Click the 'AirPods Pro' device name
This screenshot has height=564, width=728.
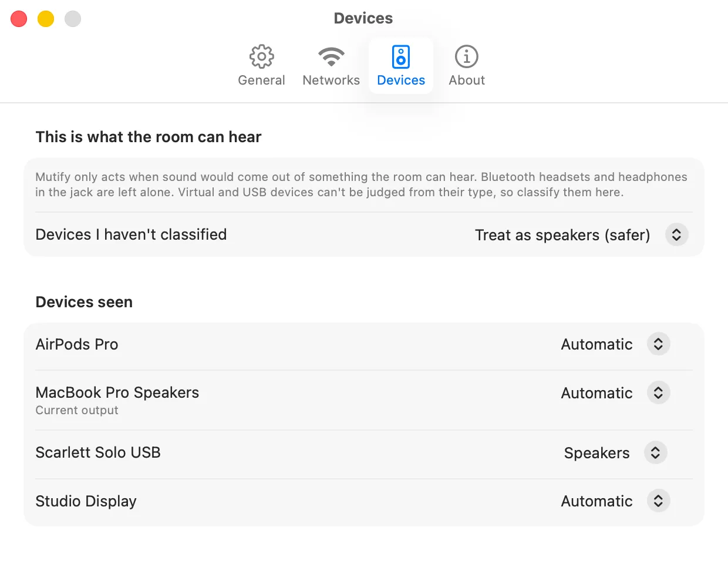tap(77, 344)
